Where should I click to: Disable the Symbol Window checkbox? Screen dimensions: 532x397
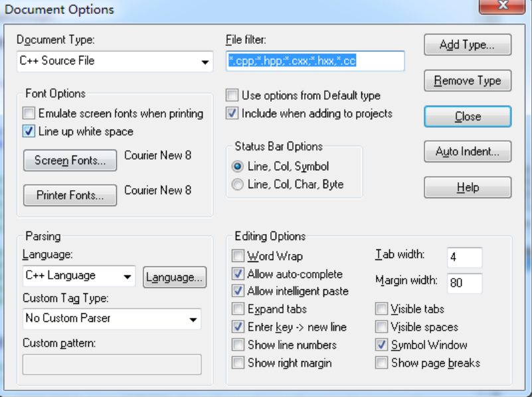[381, 344]
